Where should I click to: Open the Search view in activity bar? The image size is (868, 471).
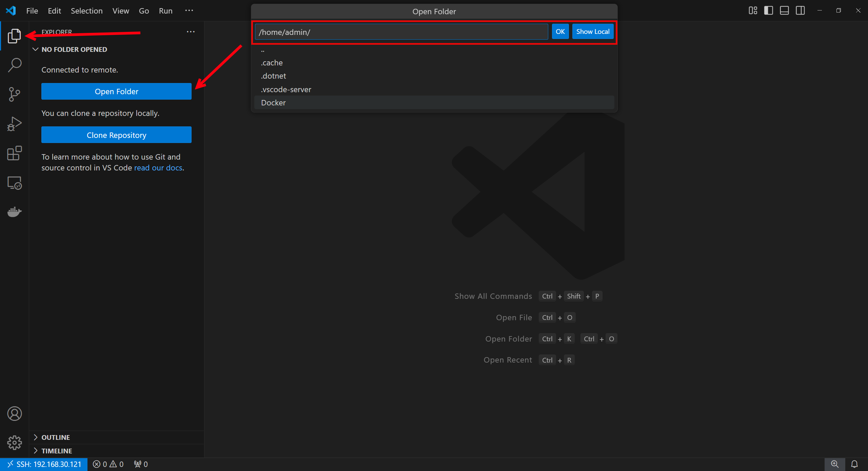pyautogui.click(x=15, y=65)
